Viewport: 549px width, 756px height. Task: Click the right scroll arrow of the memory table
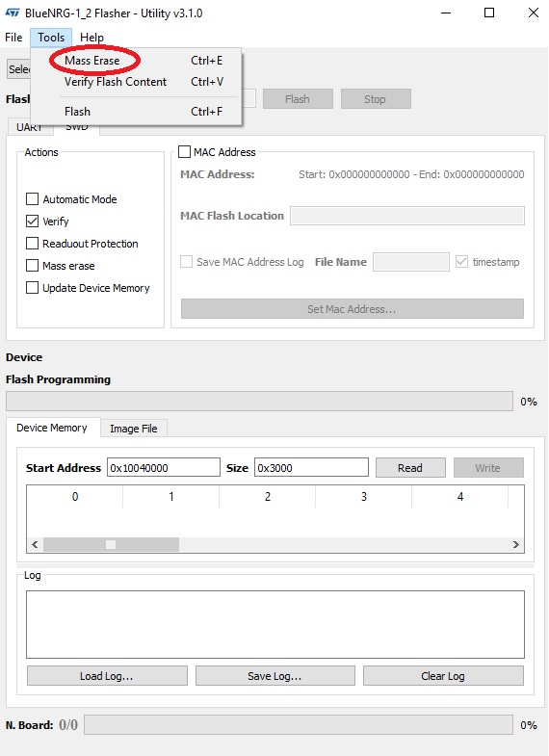pyautogui.click(x=515, y=544)
